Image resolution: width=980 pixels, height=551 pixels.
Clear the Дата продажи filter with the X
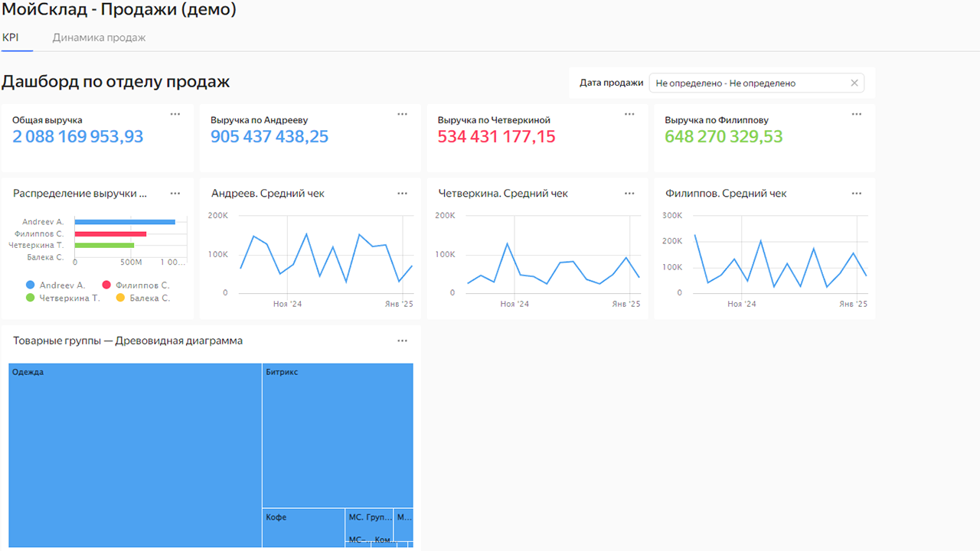pos(854,83)
